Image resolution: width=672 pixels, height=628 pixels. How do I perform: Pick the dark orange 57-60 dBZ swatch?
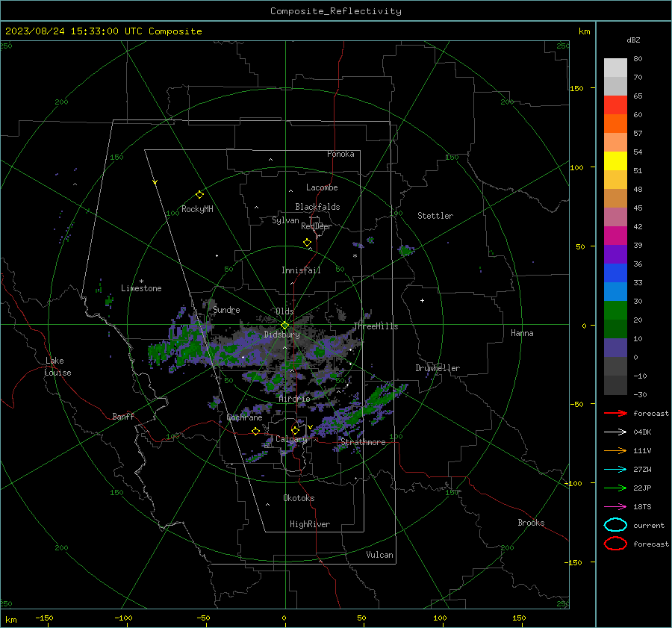click(615, 124)
